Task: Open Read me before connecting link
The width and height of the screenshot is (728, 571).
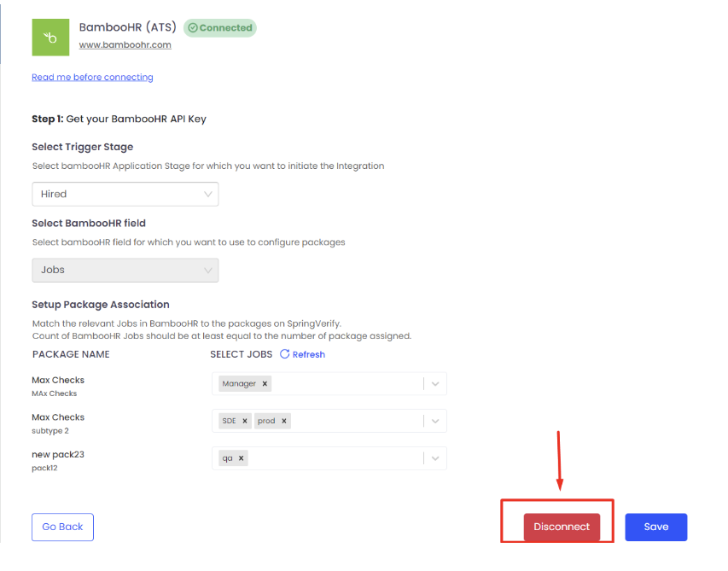Action: coord(92,77)
